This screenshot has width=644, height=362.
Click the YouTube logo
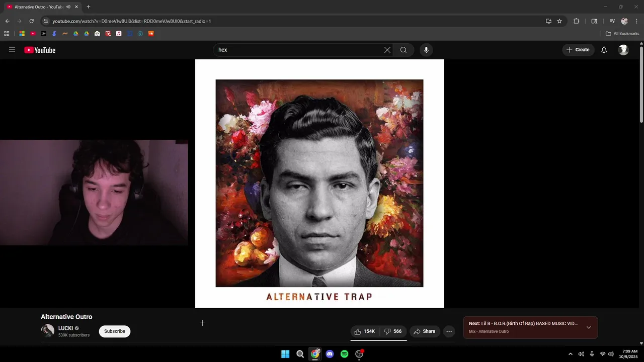[x=40, y=50]
